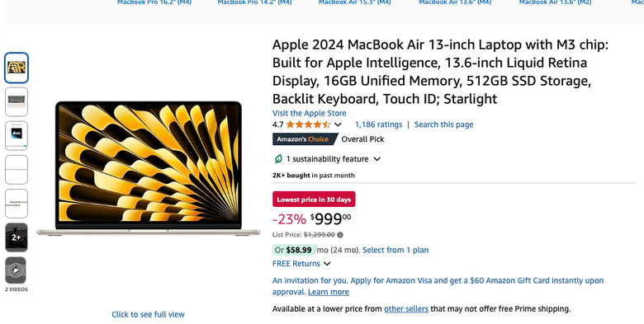
Task: Click the Amazon's Choice badge
Action: coord(305,139)
